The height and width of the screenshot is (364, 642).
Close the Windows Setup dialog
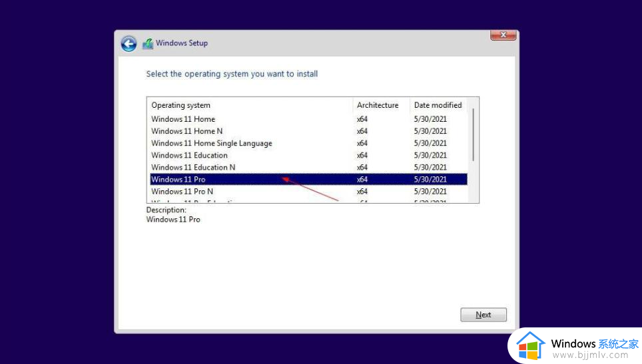[503, 35]
